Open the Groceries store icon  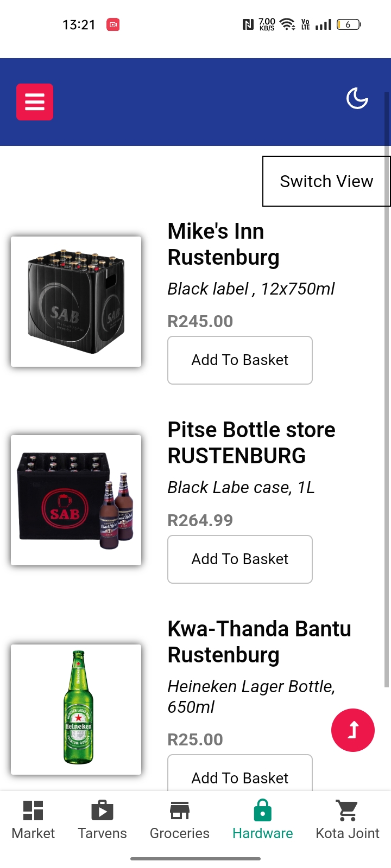180,810
